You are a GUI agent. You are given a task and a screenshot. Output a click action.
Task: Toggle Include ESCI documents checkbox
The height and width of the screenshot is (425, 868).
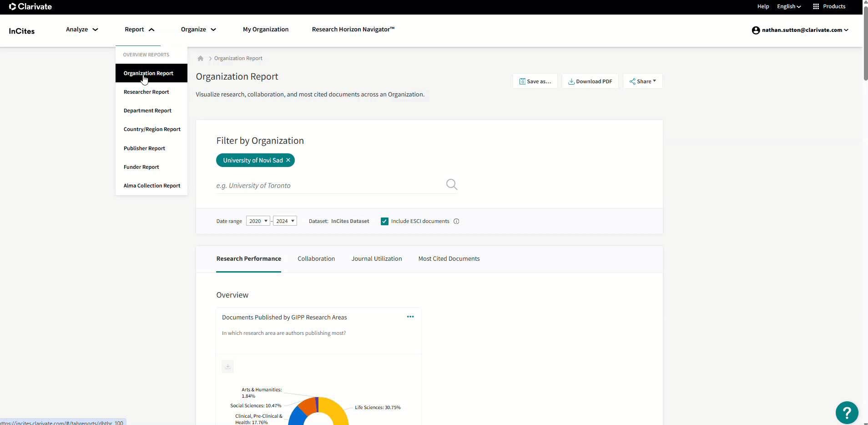pos(384,221)
